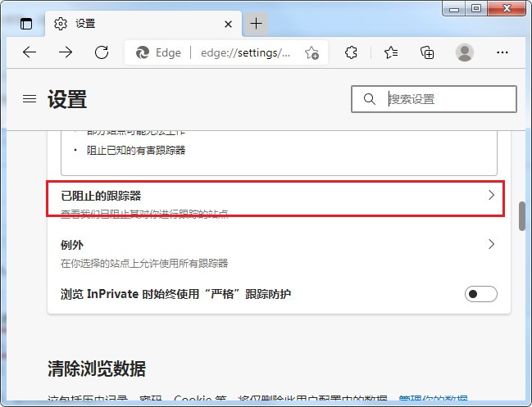
Task: Open the user profile avatar
Action: [x=465, y=52]
